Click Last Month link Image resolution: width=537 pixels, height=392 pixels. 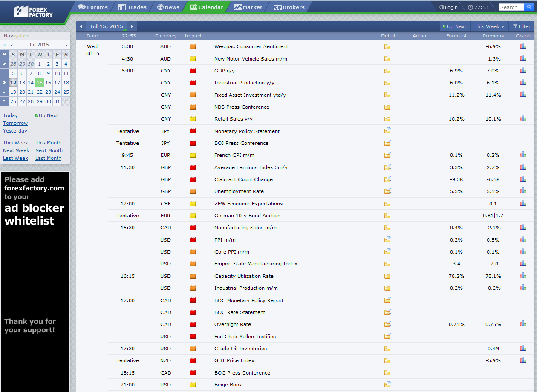[x=48, y=158]
